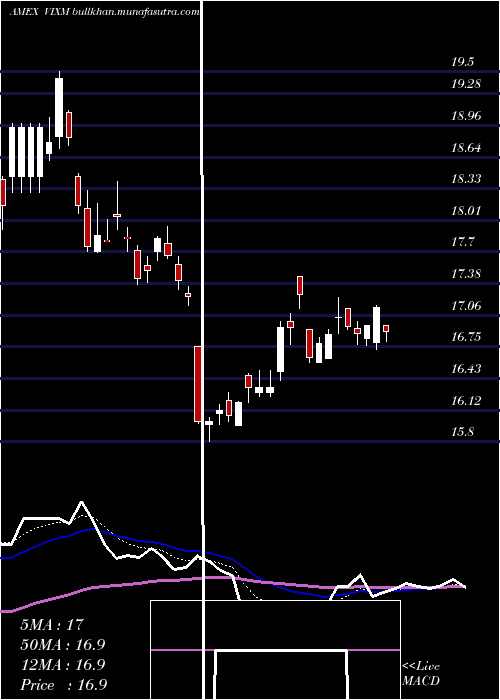The width and height of the screenshot is (500, 700).
Task: Click the 17.7 price level label
Action: coord(462,242)
